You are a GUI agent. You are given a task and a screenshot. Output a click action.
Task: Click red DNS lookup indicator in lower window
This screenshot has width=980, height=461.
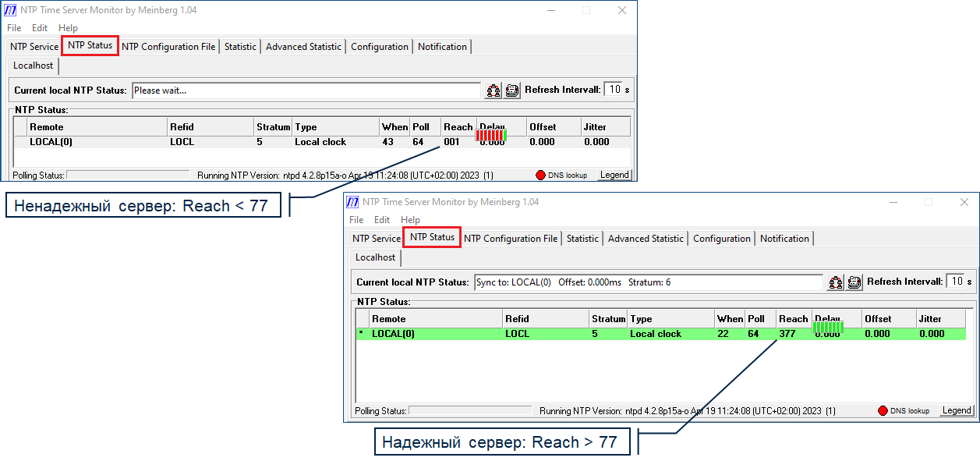(883, 410)
